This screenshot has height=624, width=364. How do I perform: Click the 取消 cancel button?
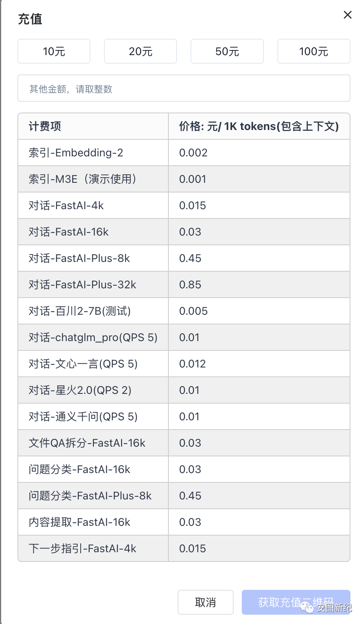(205, 602)
